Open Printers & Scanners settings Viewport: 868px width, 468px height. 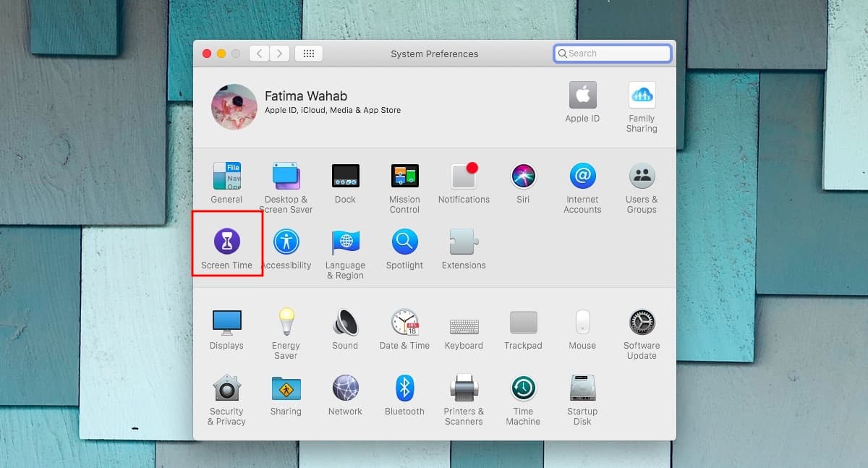pyautogui.click(x=464, y=388)
